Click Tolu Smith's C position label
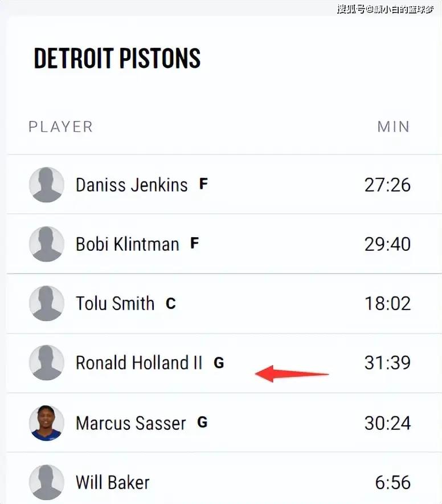This screenshot has height=504, width=442. click(x=170, y=303)
